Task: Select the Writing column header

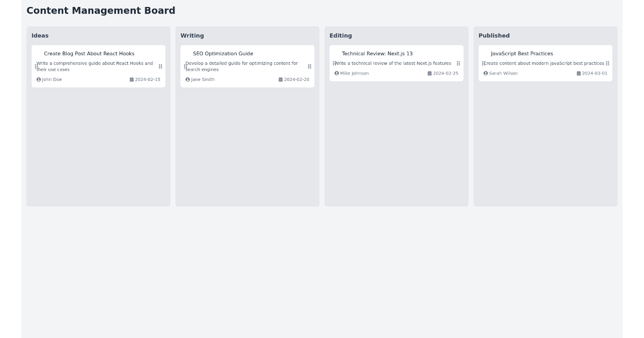Action: coord(192,35)
